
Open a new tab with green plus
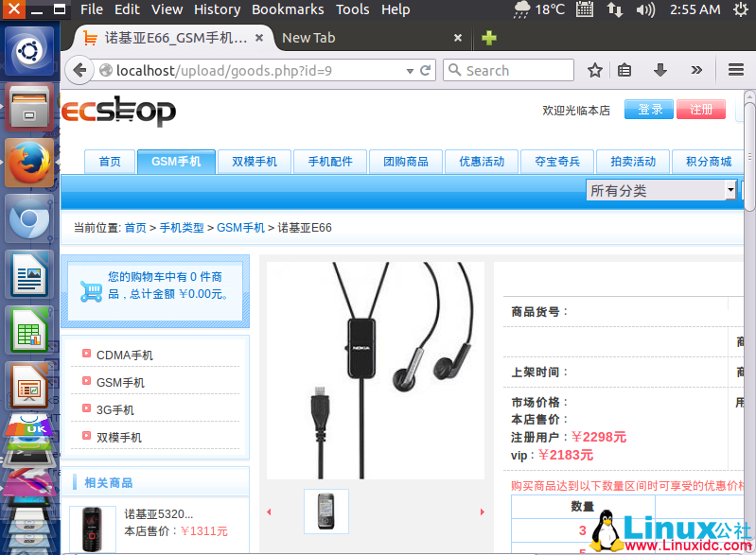click(489, 38)
